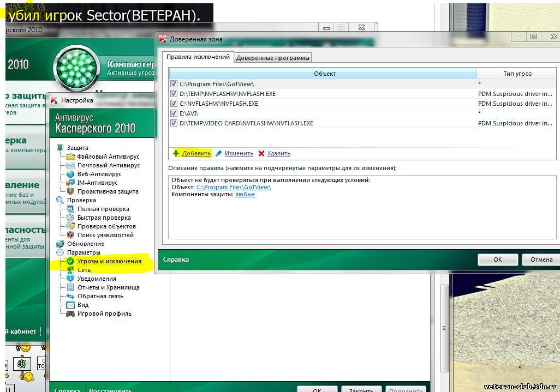Click the globe icon for Веб-Антивирус
This screenshot has height=392, width=560.
pos(70,174)
